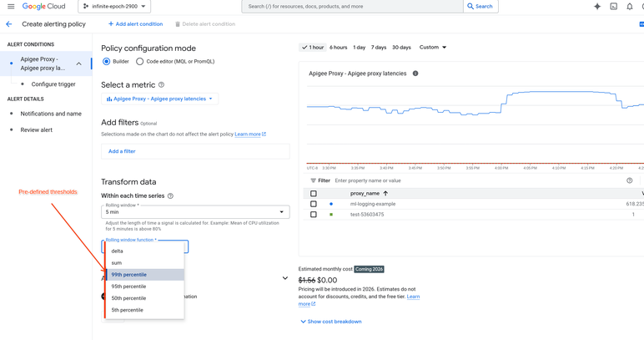Choose 5th percentile option

coord(145,310)
